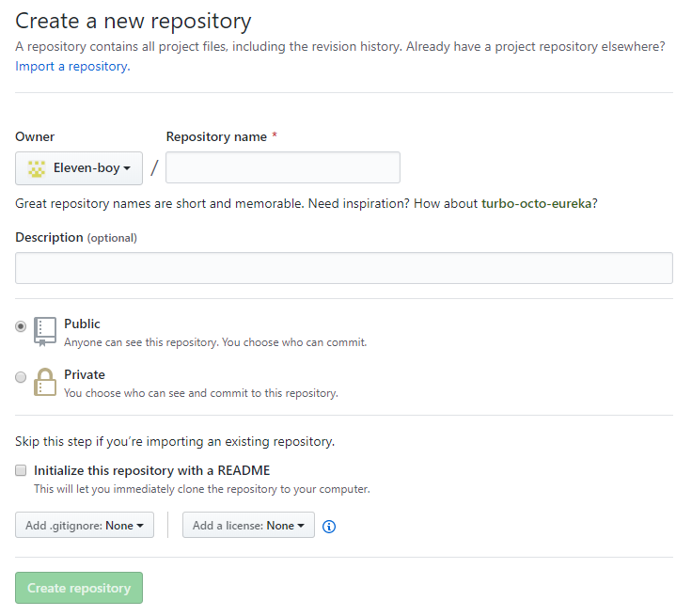Select the Public radio button
This screenshot has height=616, width=676.
click(x=21, y=326)
